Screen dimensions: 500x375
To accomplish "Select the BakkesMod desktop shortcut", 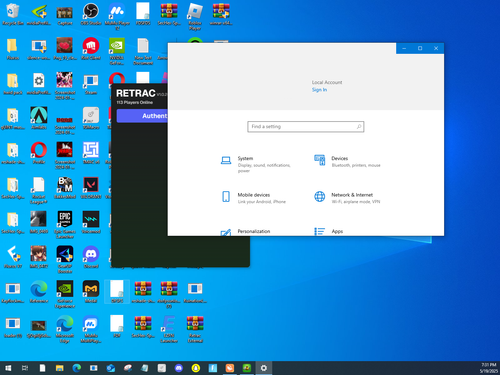I will click(x=65, y=188).
